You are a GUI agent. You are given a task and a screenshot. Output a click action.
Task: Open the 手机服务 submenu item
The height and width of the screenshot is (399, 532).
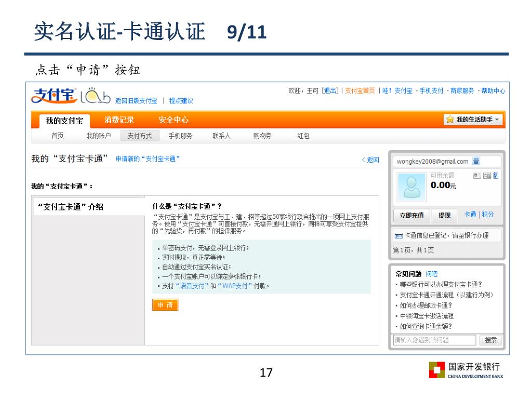click(180, 136)
